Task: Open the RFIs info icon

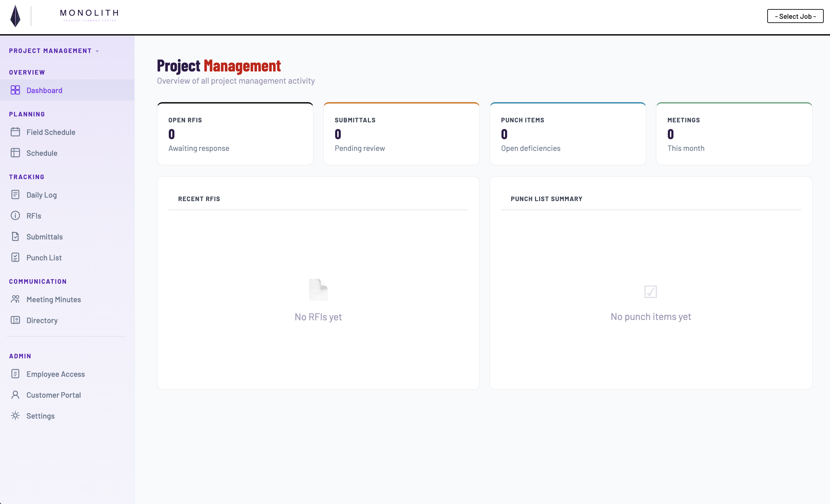Action: pos(15,215)
